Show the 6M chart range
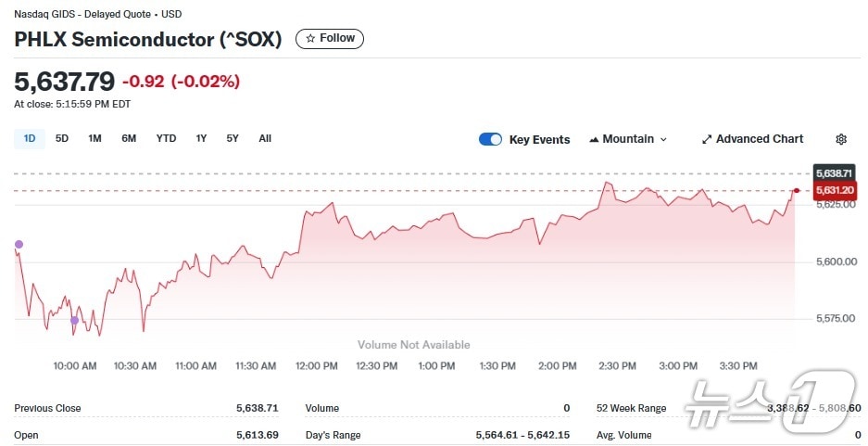The image size is (868, 446). (x=129, y=139)
